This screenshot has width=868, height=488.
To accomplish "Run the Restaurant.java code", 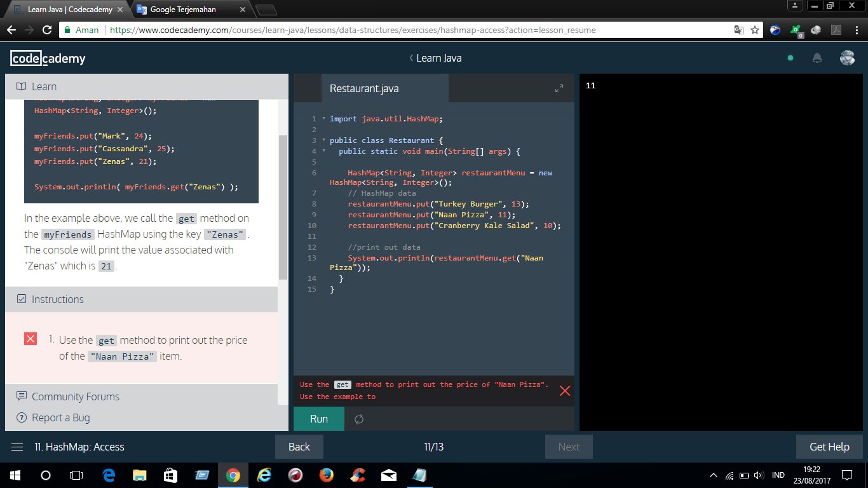I will click(318, 419).
